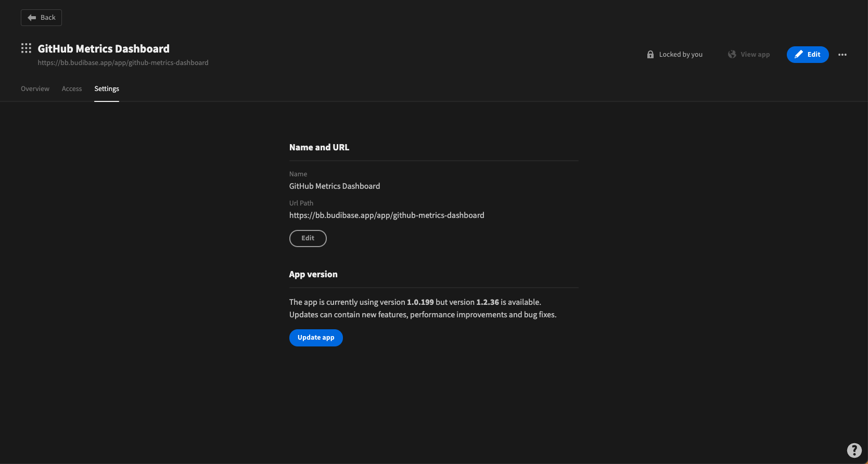This screenshot has width=868, height=464.
Task: Select the Settings tab
Action: pos(107,89)
